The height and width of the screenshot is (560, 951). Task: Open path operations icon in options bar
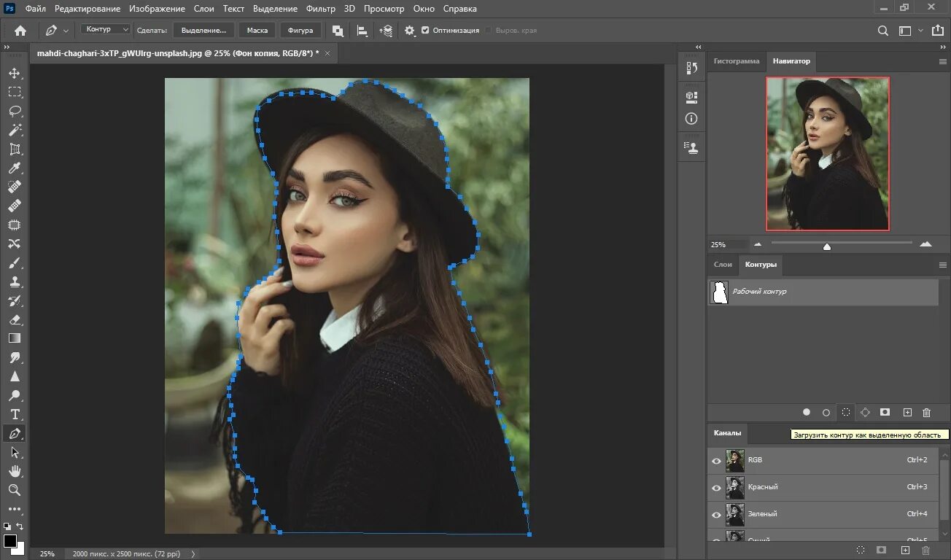338,31
